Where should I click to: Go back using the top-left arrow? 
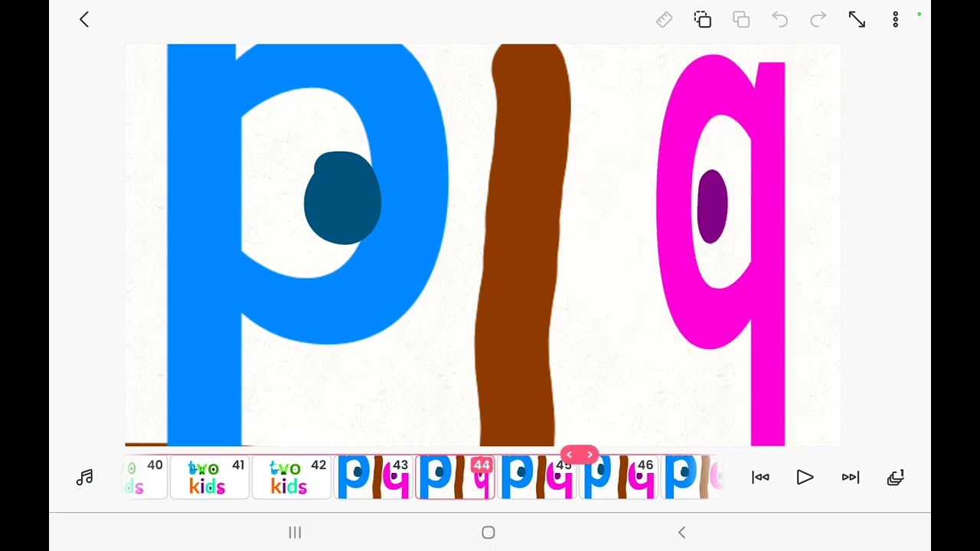pyautogui.click(x=84, y=20)
